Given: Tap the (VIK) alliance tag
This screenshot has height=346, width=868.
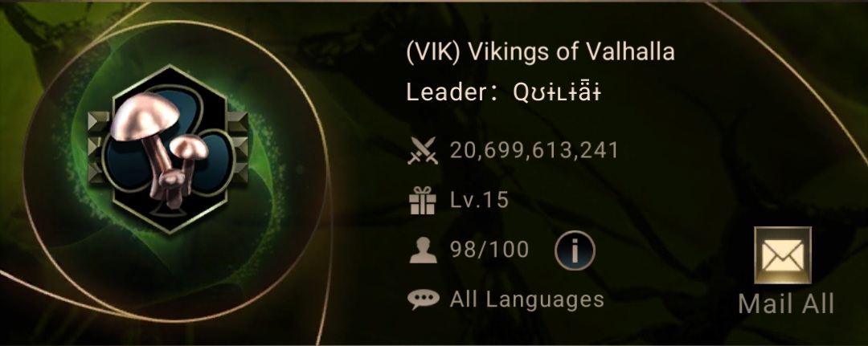Looking at the screenshot, I should tap(434, 52).
